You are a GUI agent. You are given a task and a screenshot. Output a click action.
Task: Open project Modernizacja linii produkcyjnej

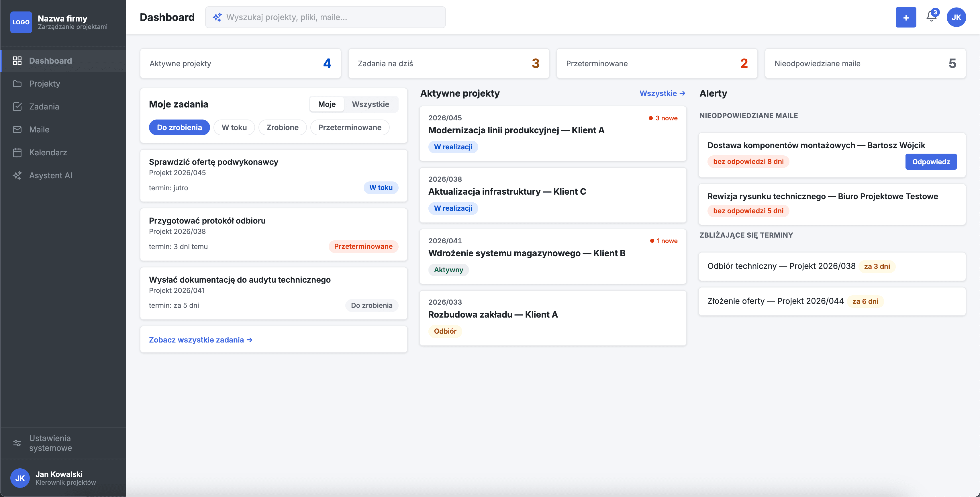(x=553, y=134)
